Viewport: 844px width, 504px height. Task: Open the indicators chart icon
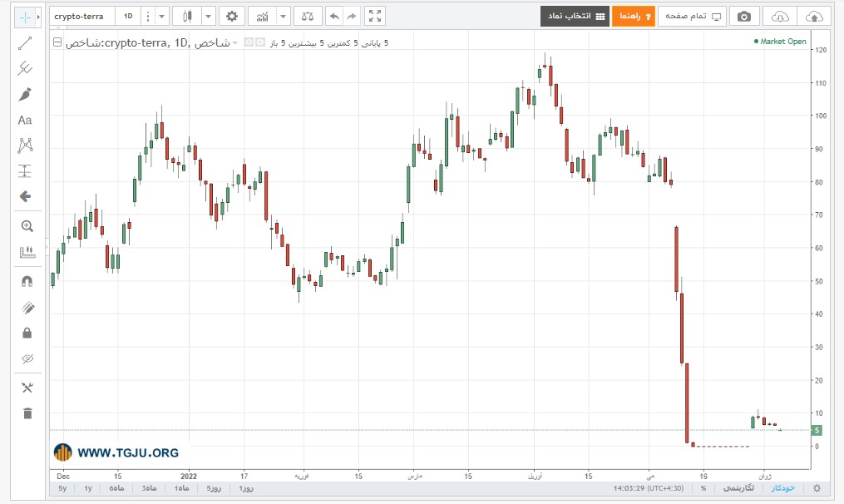click(263, 16)
